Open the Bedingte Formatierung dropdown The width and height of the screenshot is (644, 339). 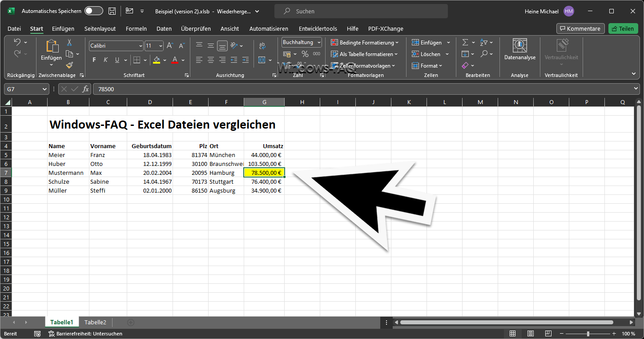[365, 43]
